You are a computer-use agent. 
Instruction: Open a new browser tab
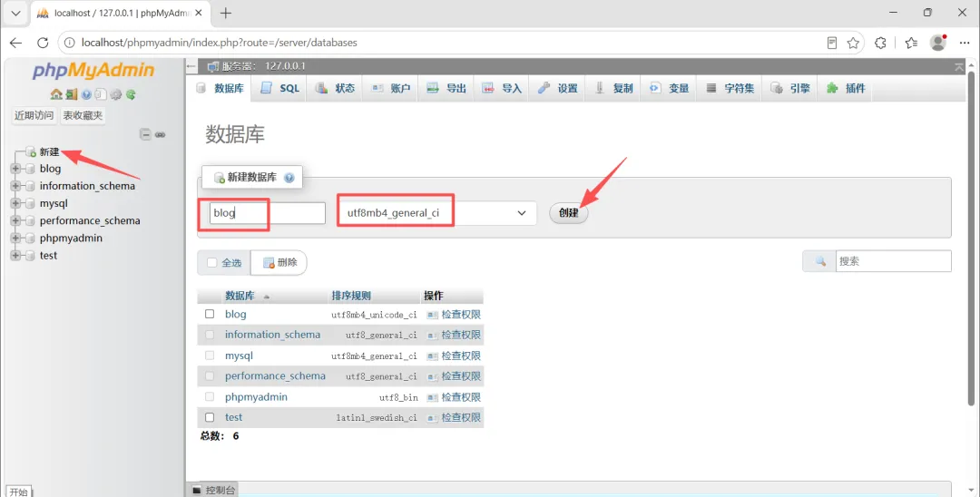[226, 13]
